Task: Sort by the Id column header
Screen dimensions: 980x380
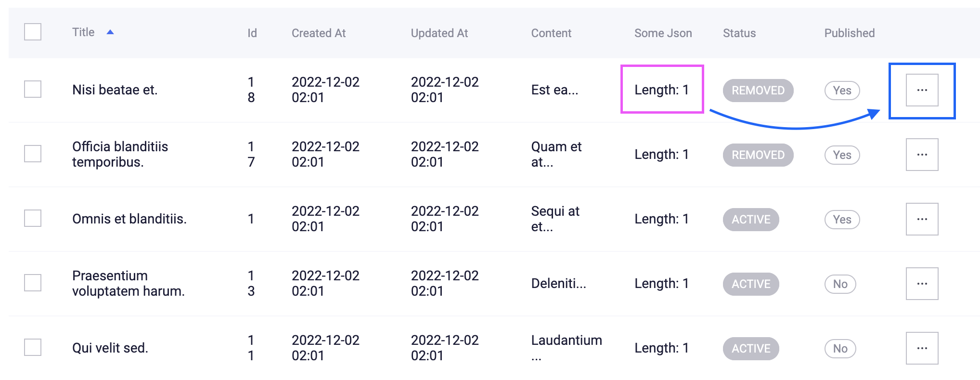Action: (x=251, y=33)
